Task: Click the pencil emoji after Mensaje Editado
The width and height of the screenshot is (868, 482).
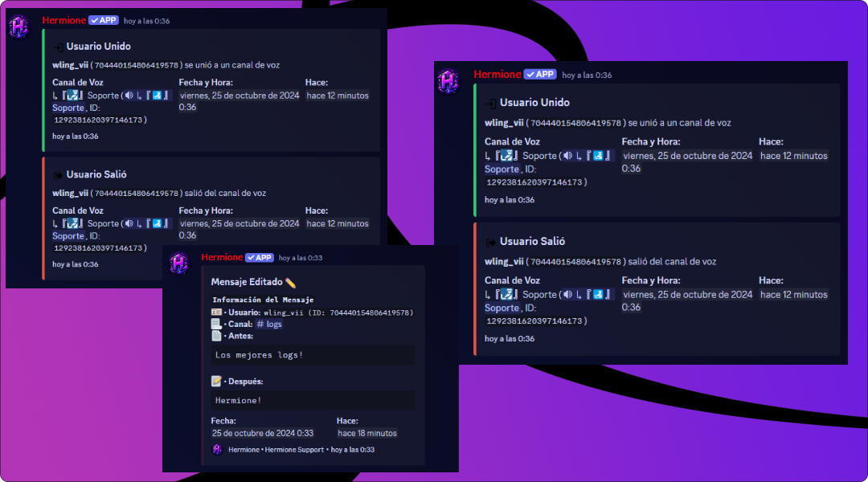Action: (x=291, y=282)
